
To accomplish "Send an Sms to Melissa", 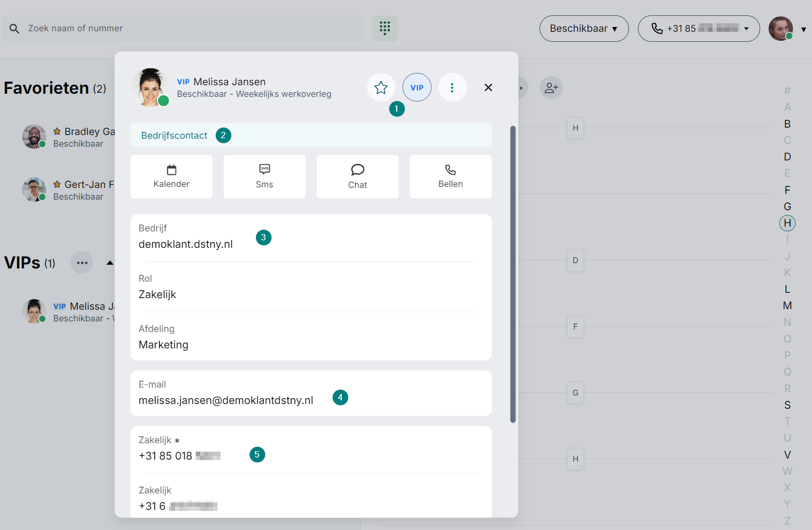I will [x=264, y=177].
